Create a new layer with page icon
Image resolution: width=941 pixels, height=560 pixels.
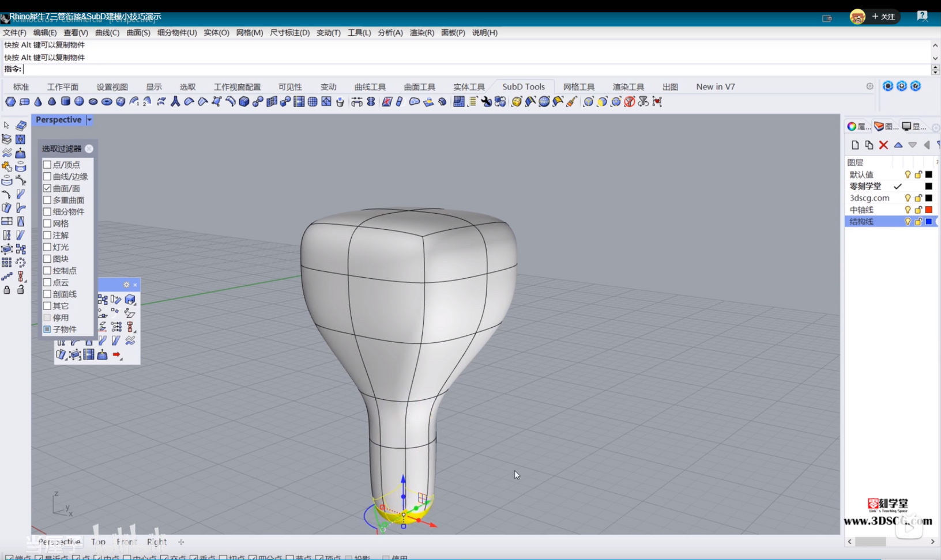coord(855,145)
